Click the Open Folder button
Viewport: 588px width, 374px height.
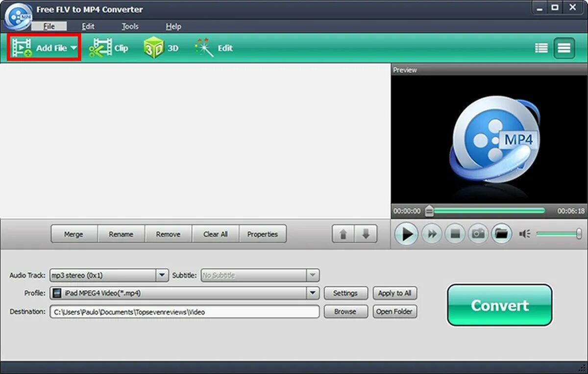pos(395,311)
